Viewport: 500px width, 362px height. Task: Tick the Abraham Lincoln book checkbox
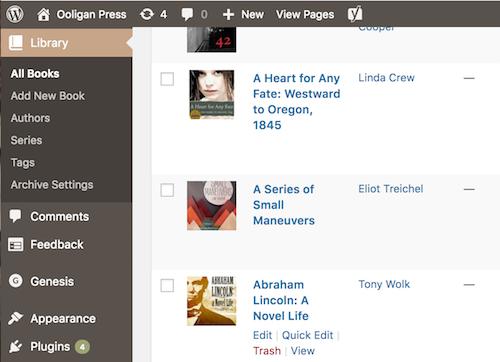[x=167, y=285]
